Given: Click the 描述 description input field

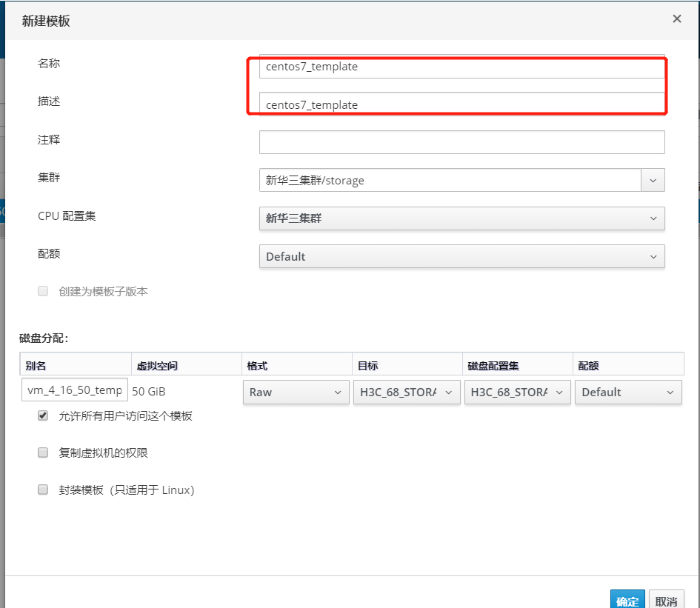Looking at the screenshot, I should pyautogui.click(x=461, y=104).
